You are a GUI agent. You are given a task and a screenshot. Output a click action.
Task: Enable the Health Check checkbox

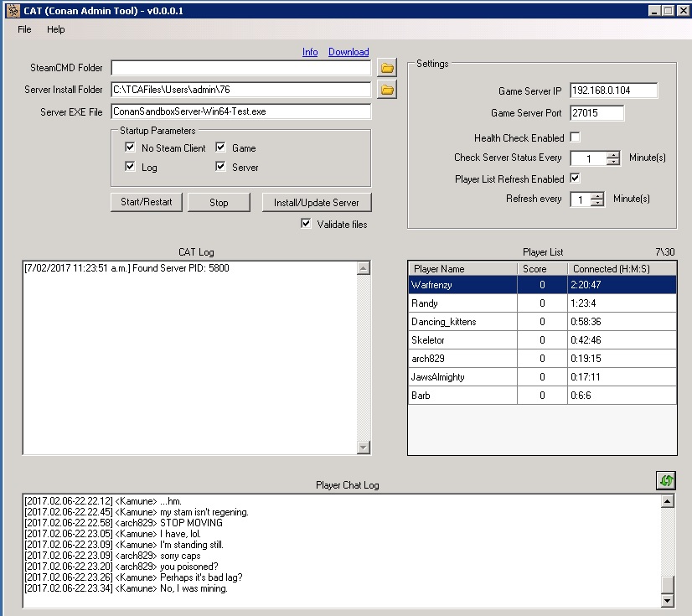pyautogui.click(x=575, y=137)
